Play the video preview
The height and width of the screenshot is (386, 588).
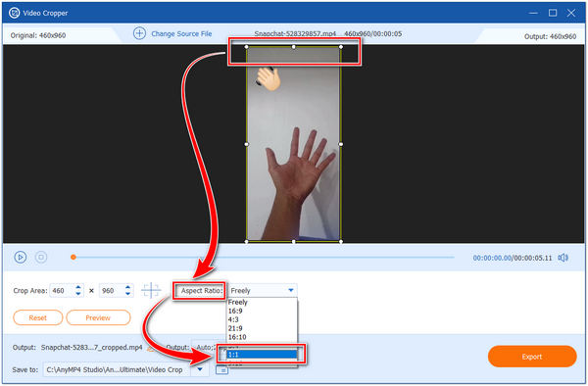click(21, 257)
